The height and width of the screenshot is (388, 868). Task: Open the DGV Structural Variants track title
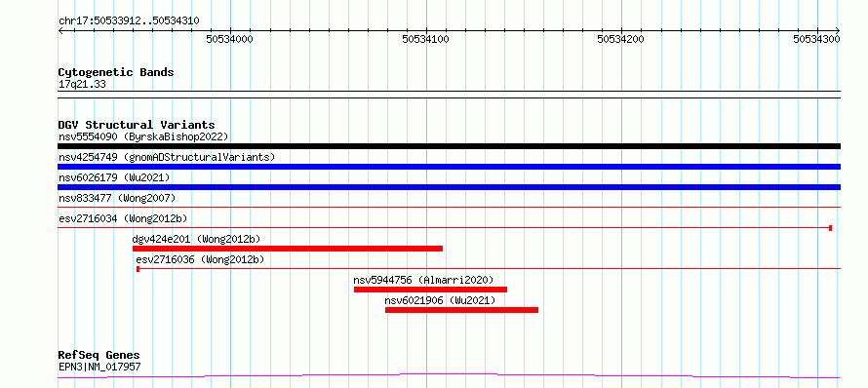(137, 125)
